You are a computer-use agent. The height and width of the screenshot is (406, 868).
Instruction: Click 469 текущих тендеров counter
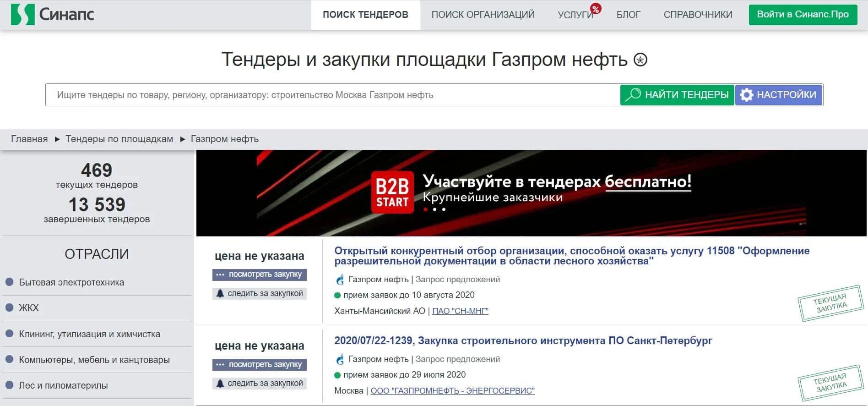click(97, 176)
